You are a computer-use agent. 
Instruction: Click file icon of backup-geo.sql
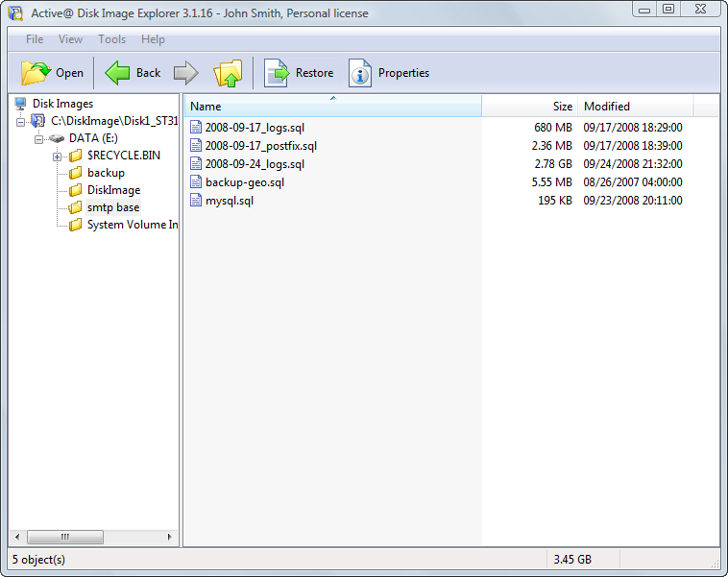[x=196, y=182]
